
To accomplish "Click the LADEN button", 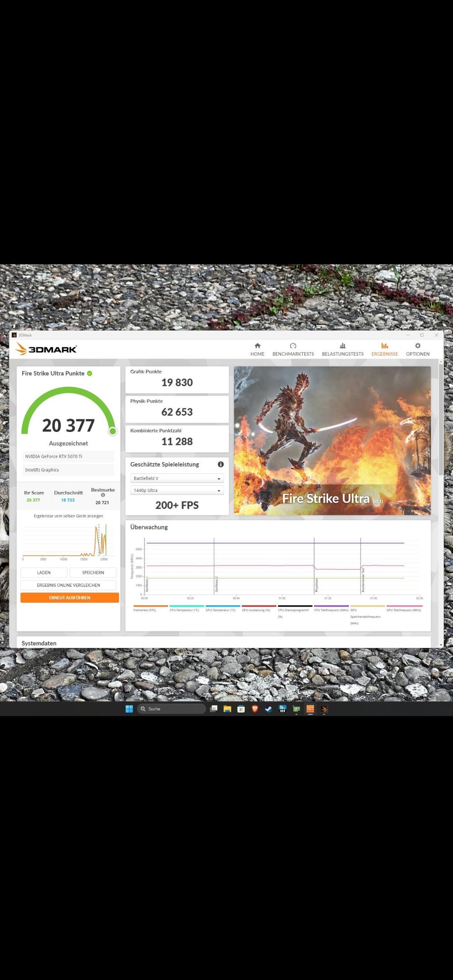I will pos(44,572).
